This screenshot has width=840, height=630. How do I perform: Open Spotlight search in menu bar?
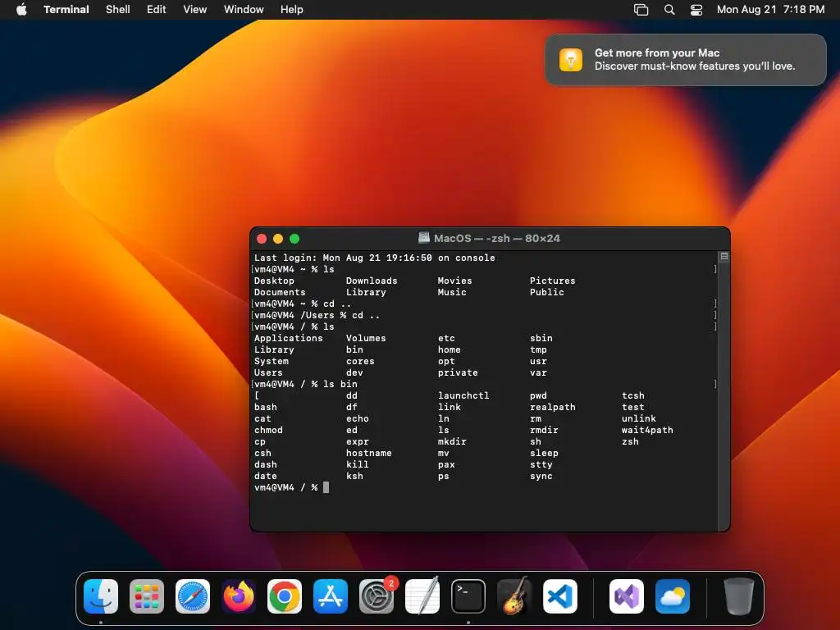pyautogui.click(x=669, y=10)
